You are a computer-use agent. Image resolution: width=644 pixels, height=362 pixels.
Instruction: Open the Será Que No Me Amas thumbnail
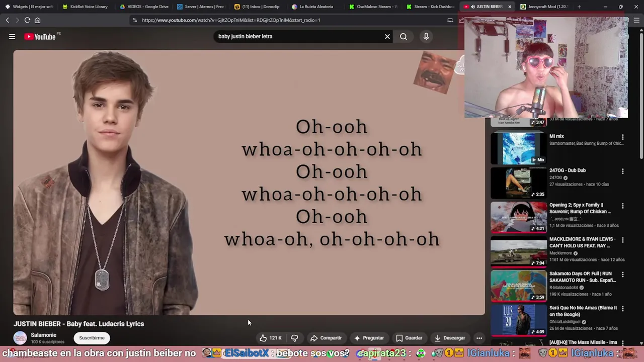[518, 320]
